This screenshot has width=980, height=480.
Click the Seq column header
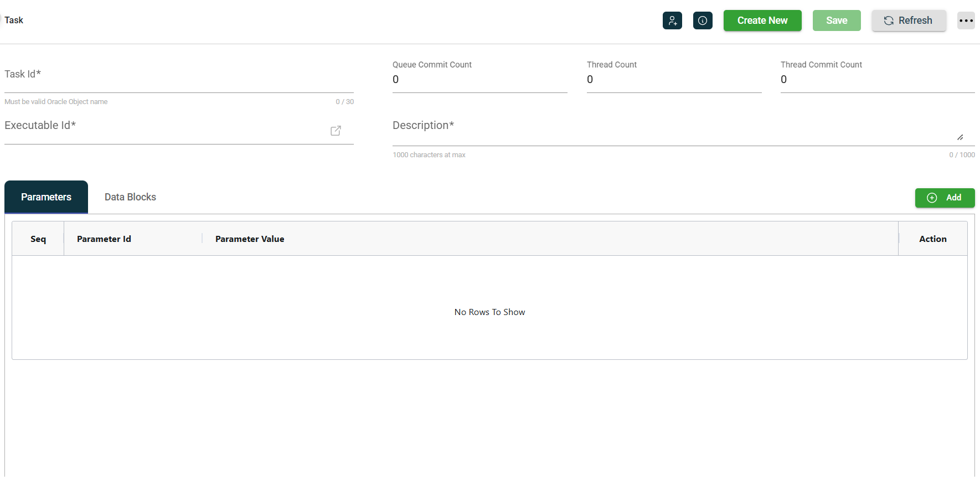[x=38, y=239]
